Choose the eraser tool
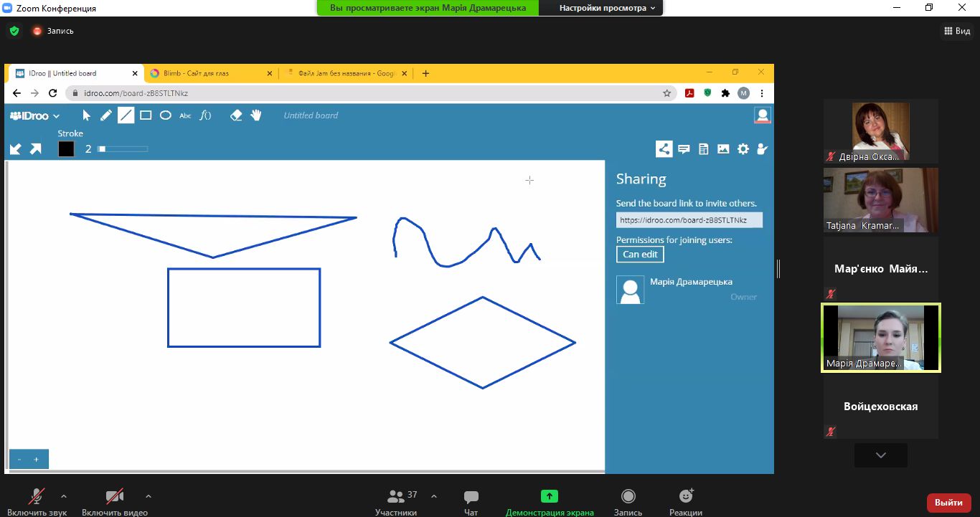This screenshot has width=980, height=517. tap(236, 115)
